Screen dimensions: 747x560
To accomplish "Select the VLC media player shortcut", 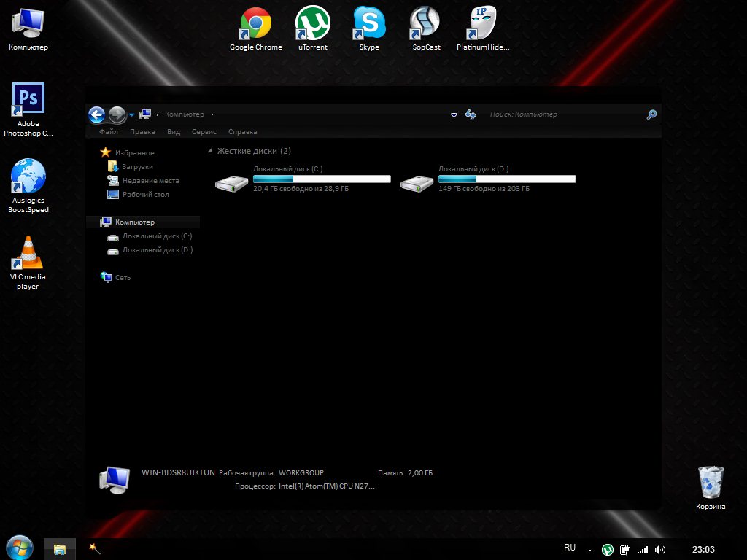I will pos(28,254).
